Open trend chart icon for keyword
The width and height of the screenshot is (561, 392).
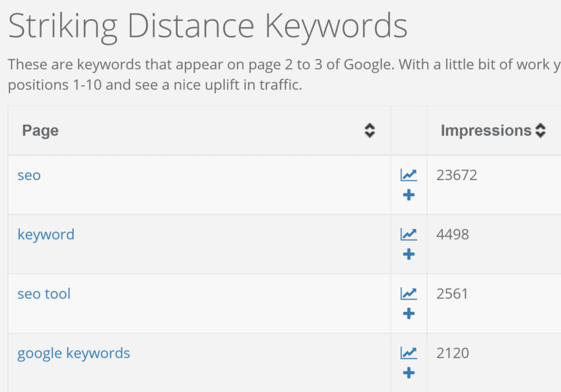409,234
